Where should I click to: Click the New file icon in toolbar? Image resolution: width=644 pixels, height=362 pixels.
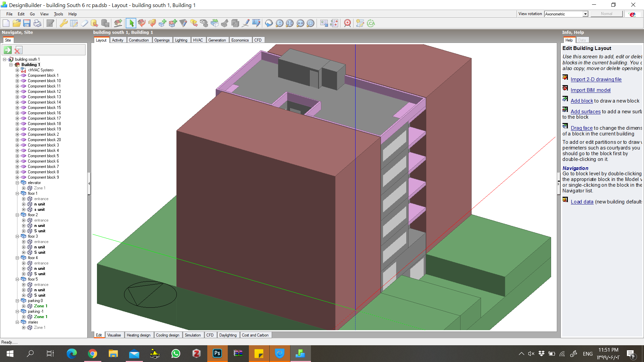(x=6, y=23)
